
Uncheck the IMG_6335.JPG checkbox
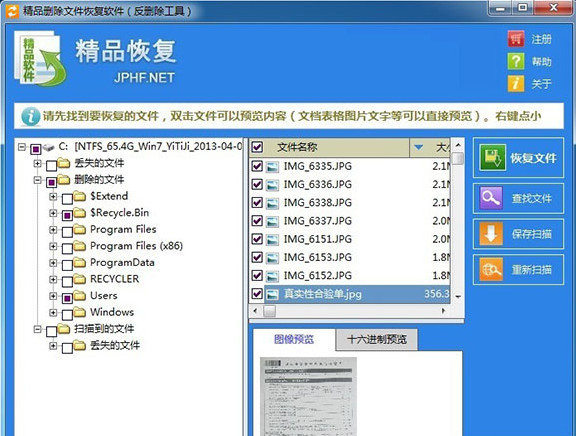[x=257, y=166]
